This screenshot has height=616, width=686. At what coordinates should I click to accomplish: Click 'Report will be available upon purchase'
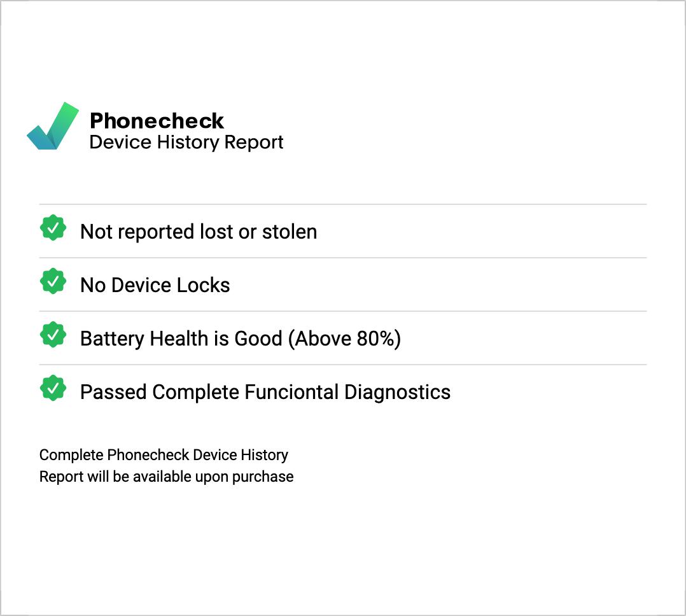pos(166,477)
